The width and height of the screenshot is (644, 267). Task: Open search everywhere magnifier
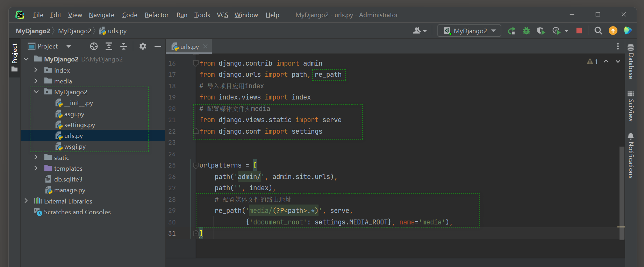pyautogui.click(x=598, y=31)
